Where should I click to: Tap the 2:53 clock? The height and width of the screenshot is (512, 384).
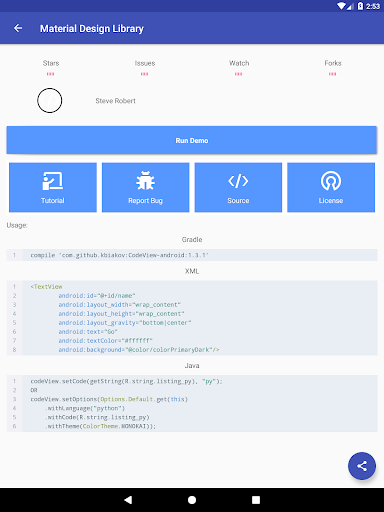(x=373, y=6)
